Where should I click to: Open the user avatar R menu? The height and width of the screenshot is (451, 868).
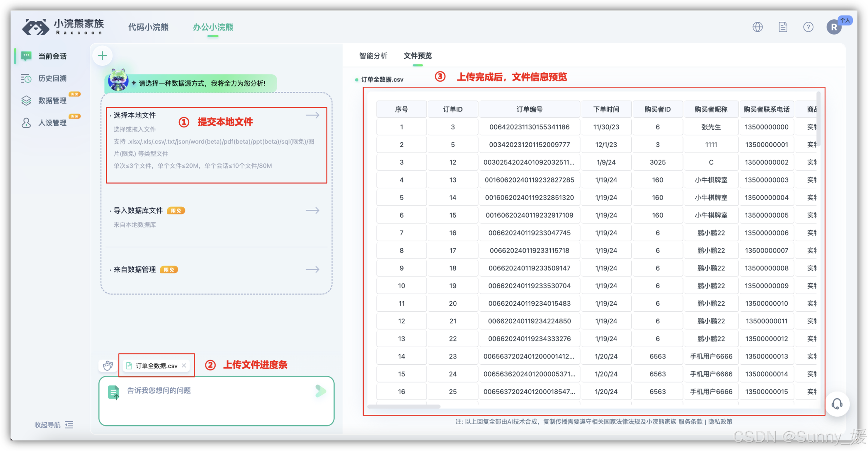point(833,27)
